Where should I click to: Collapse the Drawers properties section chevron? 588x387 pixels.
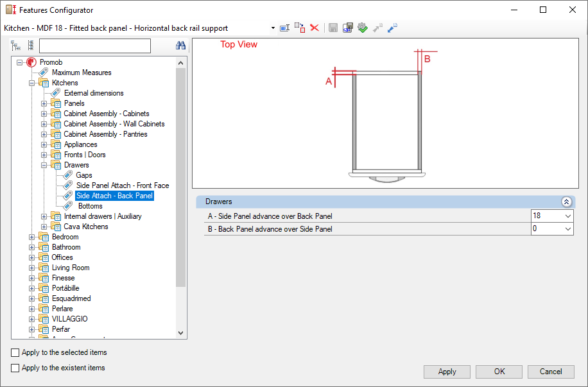click(566, 202)
